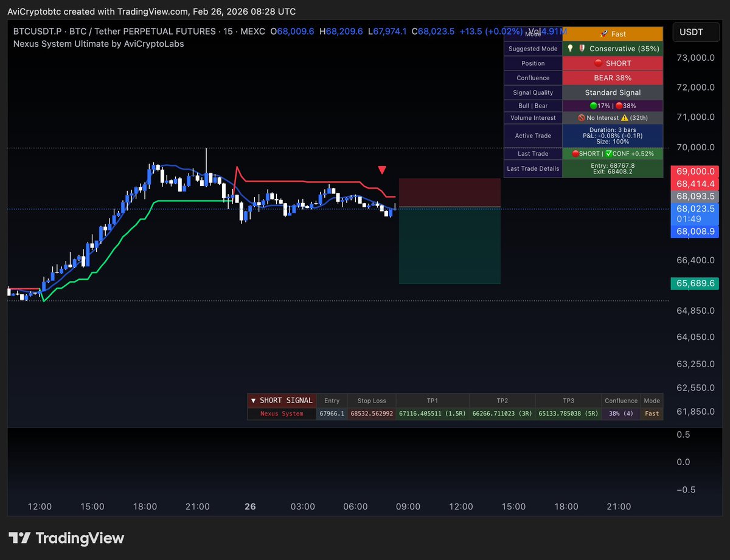The image size is (730, 560).
Task: Toggle the Bull | Bear percentage display
Action: (x=612, y=106)
